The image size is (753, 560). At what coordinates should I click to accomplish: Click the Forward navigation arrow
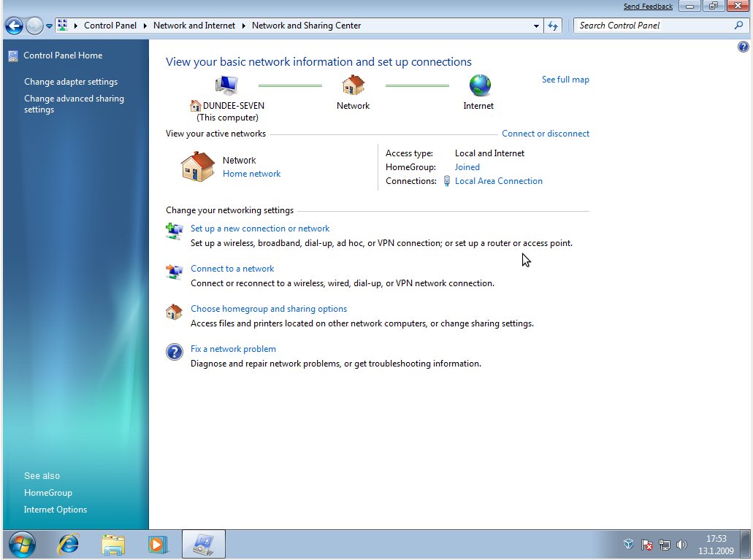pyautogui.click(x=34, y=26)
